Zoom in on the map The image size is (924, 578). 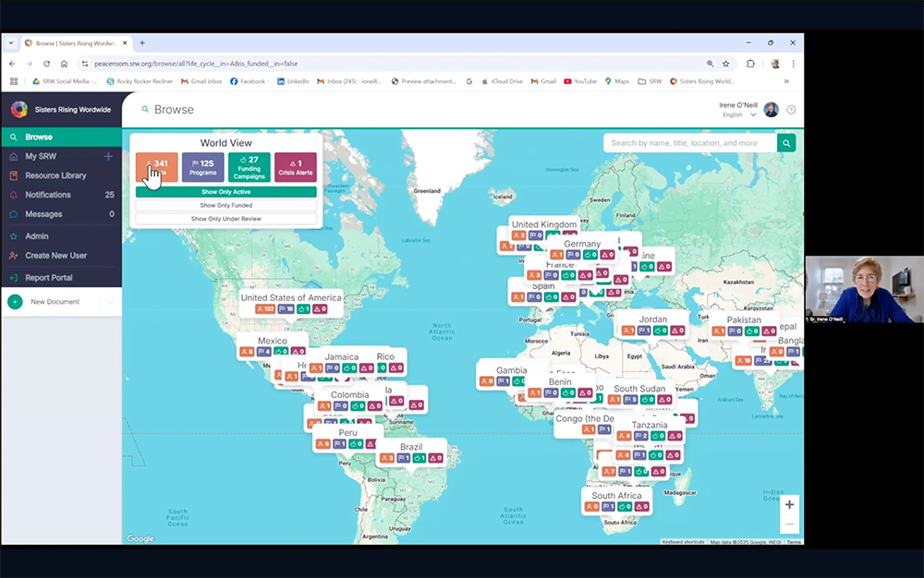(789, 505)
